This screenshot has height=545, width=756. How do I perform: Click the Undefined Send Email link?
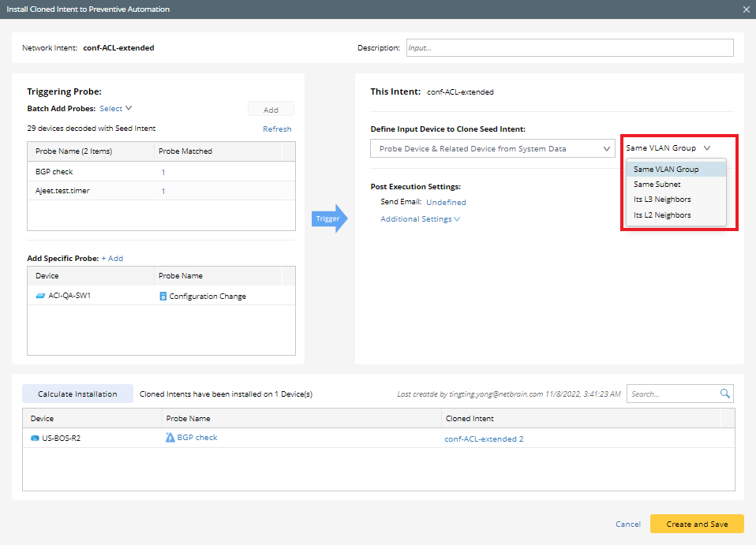click(x=446, y=203)
